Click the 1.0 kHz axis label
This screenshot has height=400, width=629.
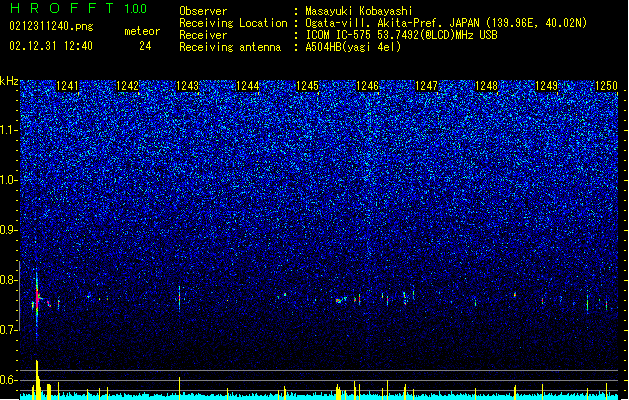(x=8, y=180)
